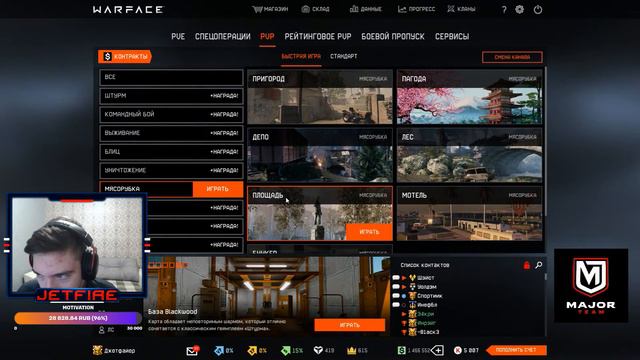Click the red K credits icon

458,350
